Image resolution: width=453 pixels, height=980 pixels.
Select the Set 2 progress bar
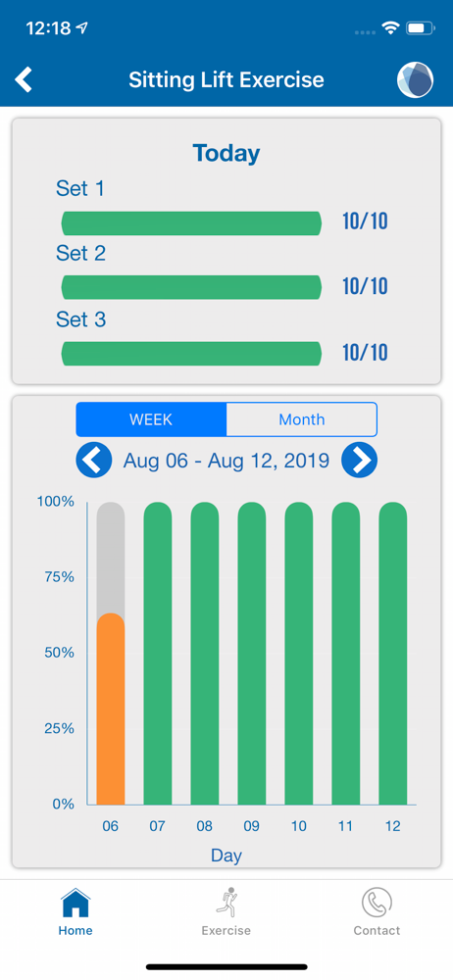191,287
